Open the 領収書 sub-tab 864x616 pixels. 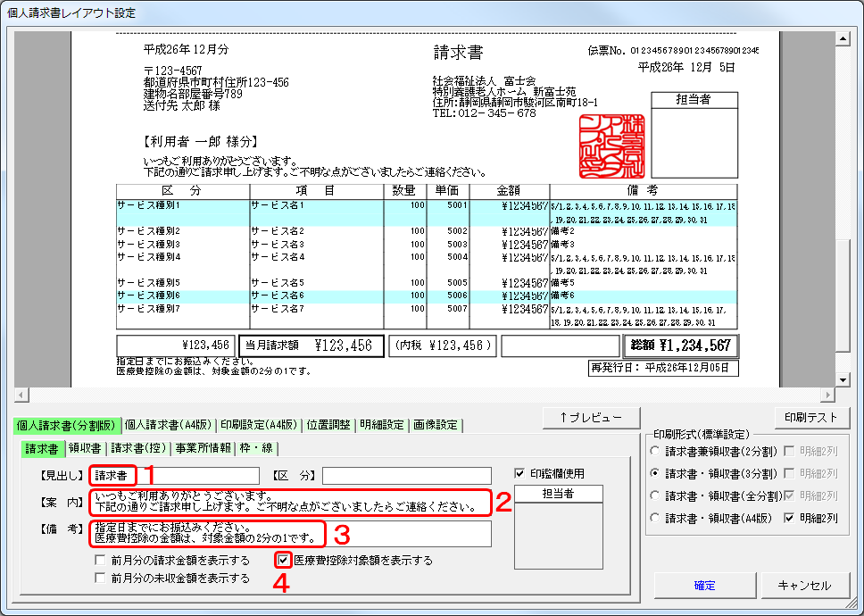click(87, 448)
